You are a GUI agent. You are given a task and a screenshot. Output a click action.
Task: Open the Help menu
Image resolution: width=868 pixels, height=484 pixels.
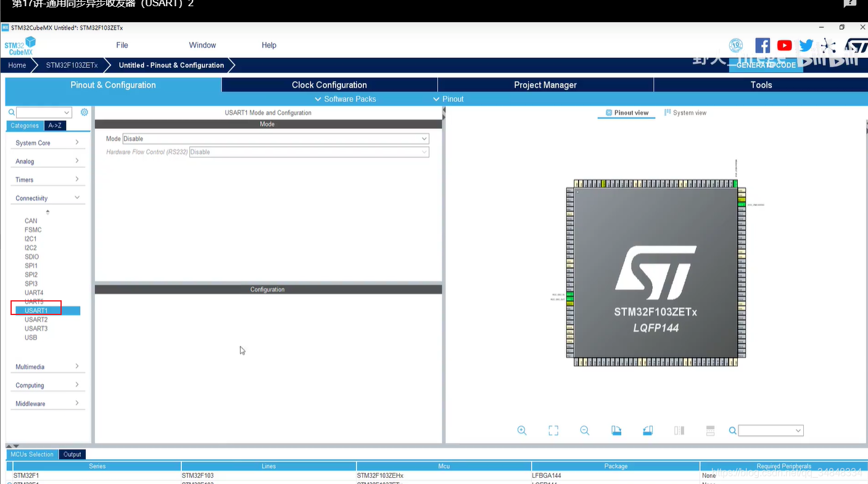point(269,45)
